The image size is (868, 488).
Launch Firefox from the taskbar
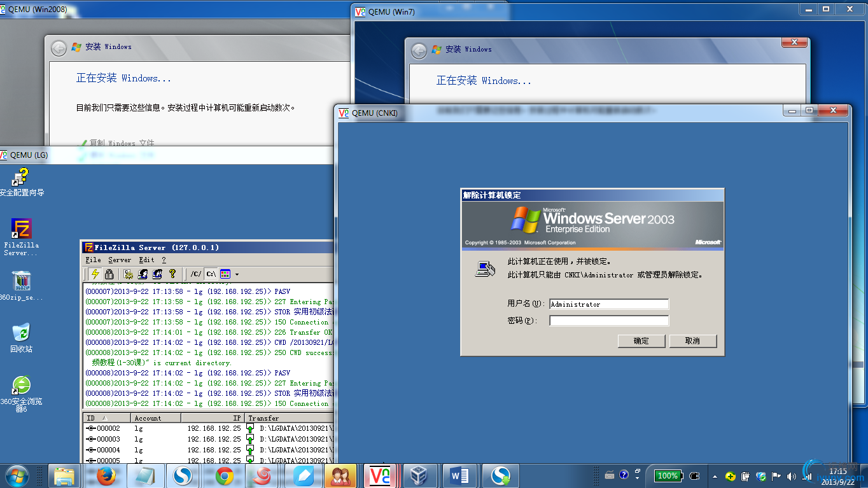coord(106,475)
